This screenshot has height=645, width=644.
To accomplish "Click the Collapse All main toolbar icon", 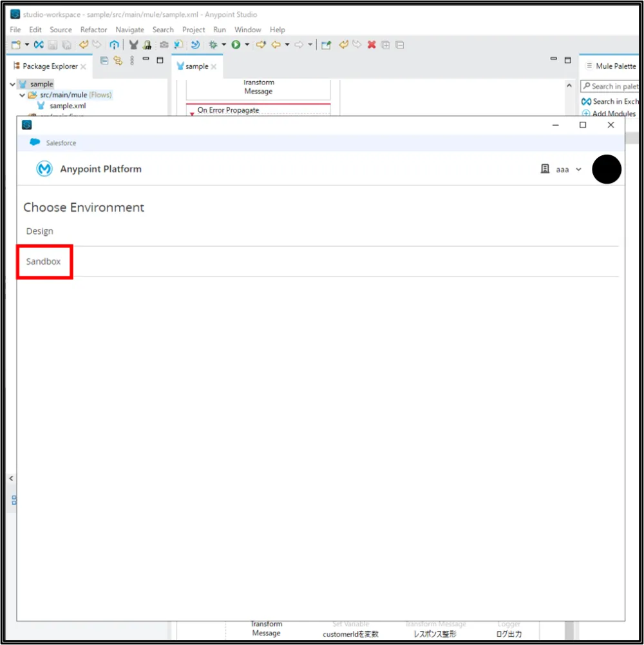I will coord(400,45).
